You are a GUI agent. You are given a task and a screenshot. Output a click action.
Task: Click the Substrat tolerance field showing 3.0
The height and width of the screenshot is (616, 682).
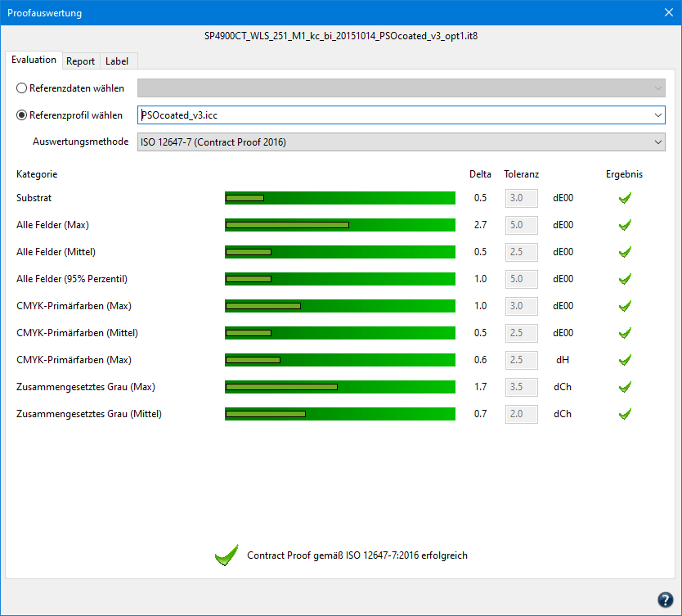pyautogui.click(x=521, y=198)
